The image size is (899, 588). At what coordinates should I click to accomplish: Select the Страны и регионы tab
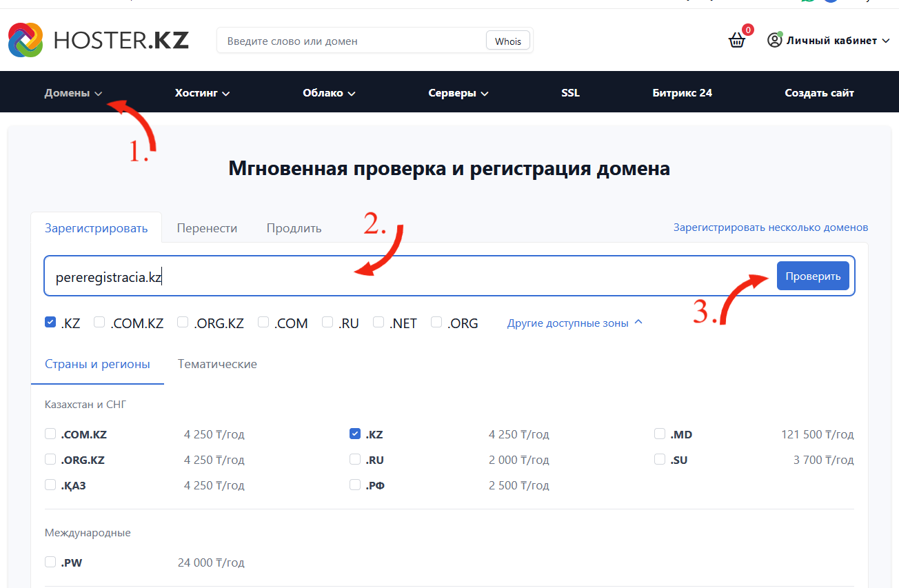click(97, 364)
